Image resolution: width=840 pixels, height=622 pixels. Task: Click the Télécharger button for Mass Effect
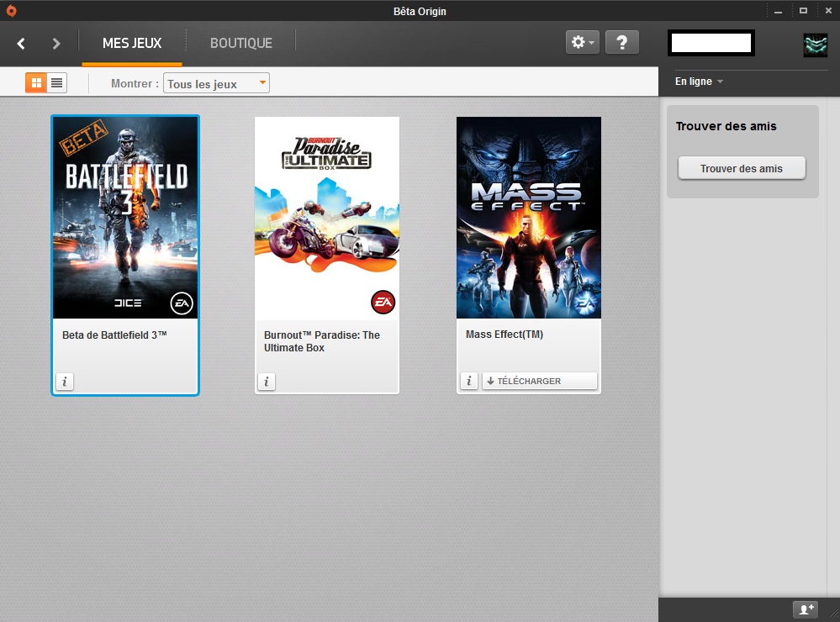539,381
